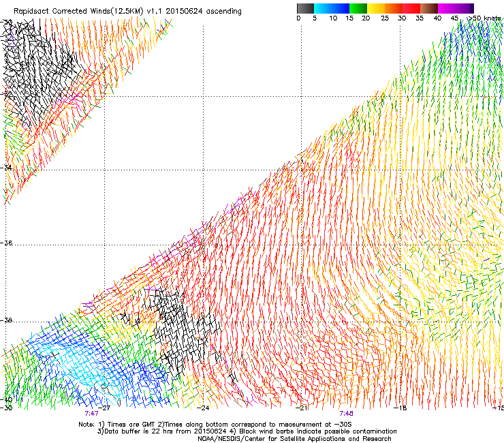Click the '35' label under the color bar
Image resolution: width=504 pixels, height=443 pixels.
click(420, 18)
